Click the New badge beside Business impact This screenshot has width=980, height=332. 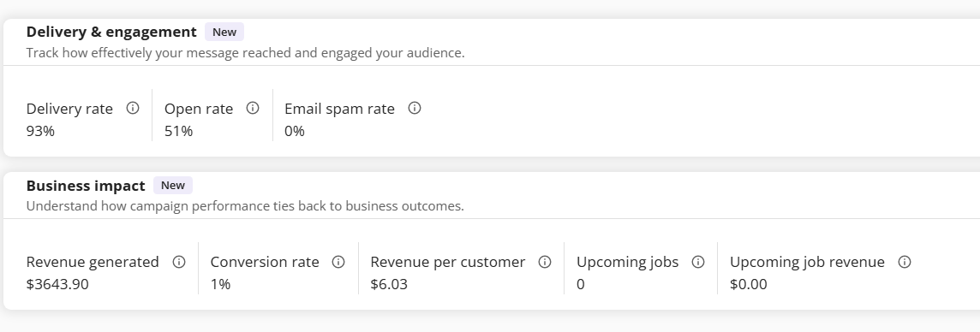click(173, 186)
